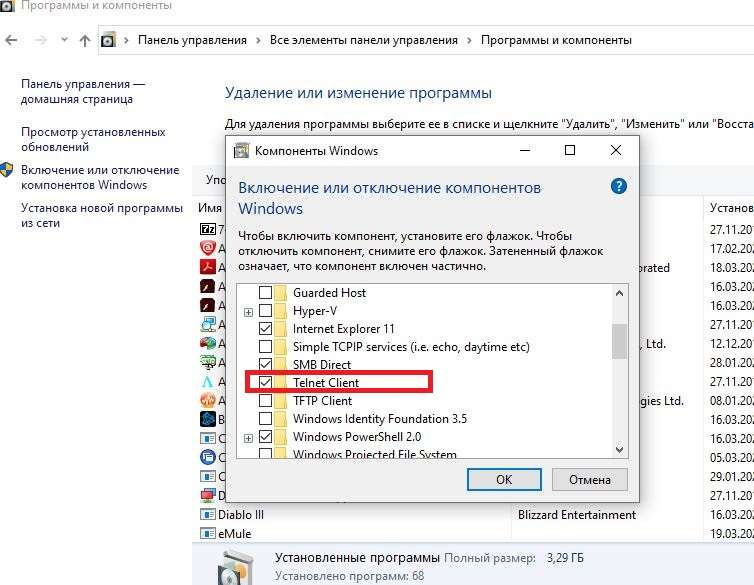Viewport: 754px width, 585px height.
Task: Click chevron before Панель управления breadcrumb
Action: pyautogui.click(x=126, y=40)
